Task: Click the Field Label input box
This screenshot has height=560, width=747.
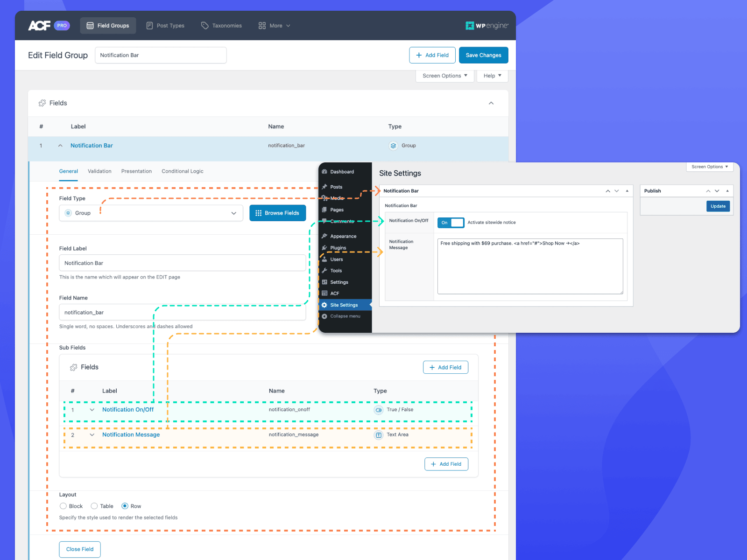Action: [x=182, y=263]
